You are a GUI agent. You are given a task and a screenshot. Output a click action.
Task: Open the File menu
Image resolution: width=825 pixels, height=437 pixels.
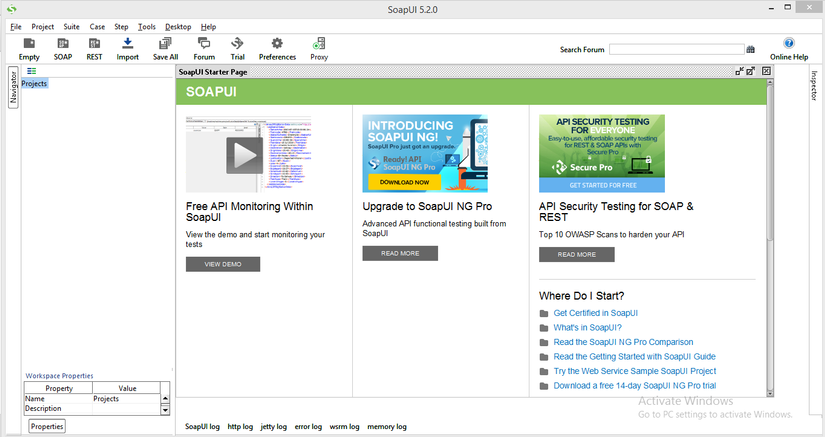click(16, 27)
